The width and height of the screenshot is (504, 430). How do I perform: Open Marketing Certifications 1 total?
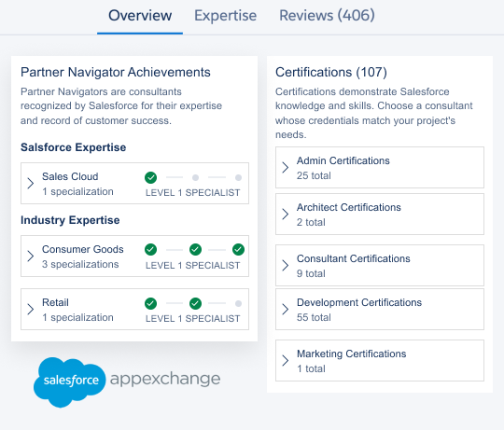point(380,361)
